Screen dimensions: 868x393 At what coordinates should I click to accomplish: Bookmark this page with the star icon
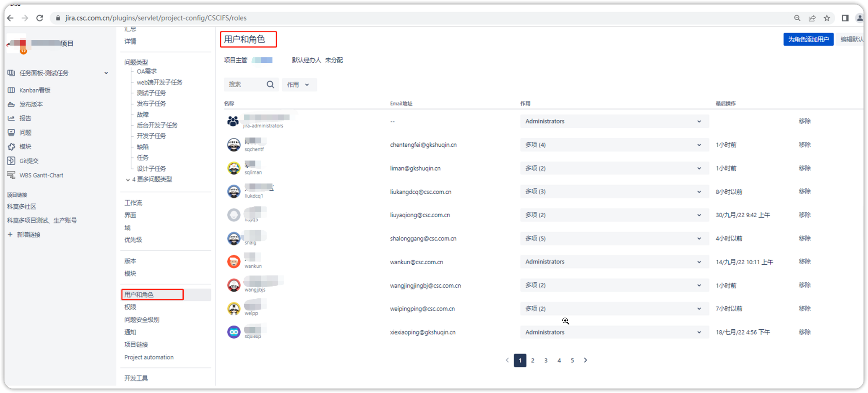click(x=827, y=18)
